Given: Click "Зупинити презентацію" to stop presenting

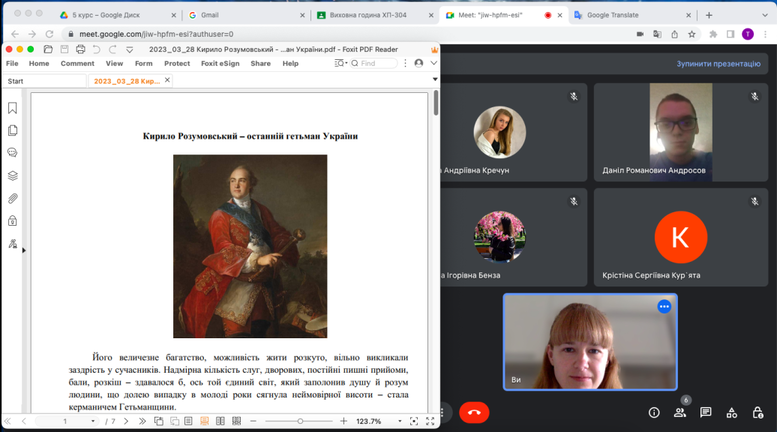Looking at the screenshot, I should click(x=718, y=63).
